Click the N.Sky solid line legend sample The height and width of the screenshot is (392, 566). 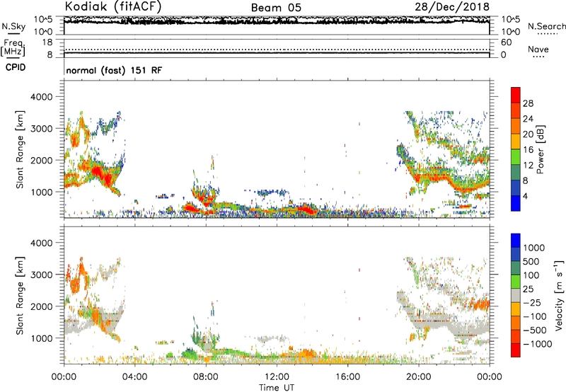(x=13, y=33)
